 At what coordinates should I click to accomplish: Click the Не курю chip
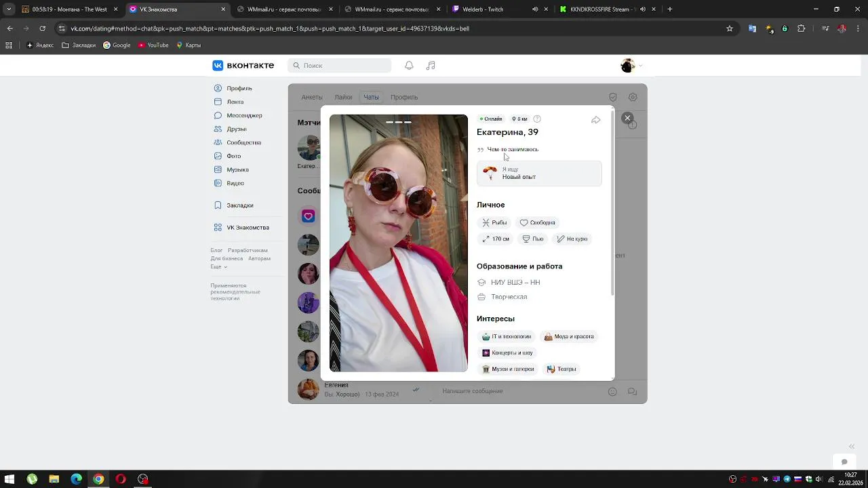(572, 239)
